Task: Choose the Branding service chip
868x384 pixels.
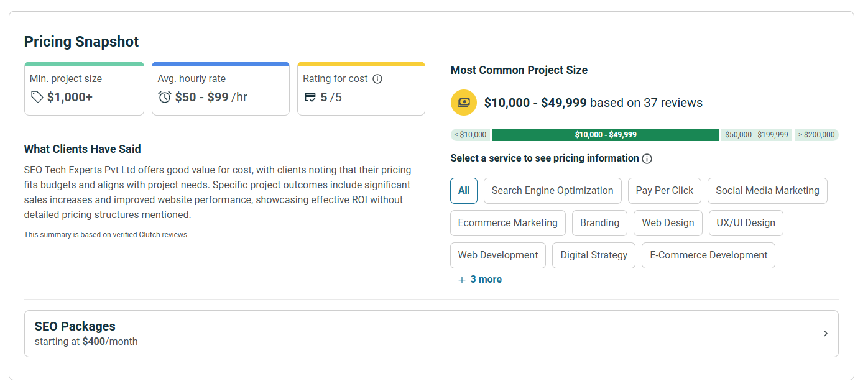Action: pos(599,223)
